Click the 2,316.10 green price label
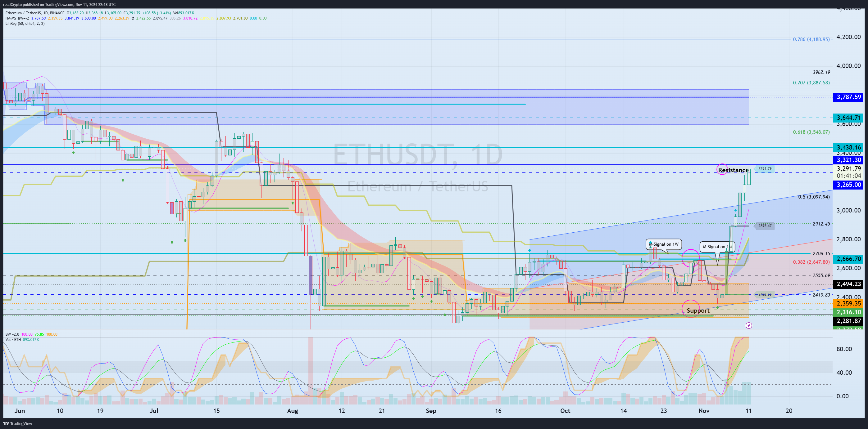 point(849,312)
